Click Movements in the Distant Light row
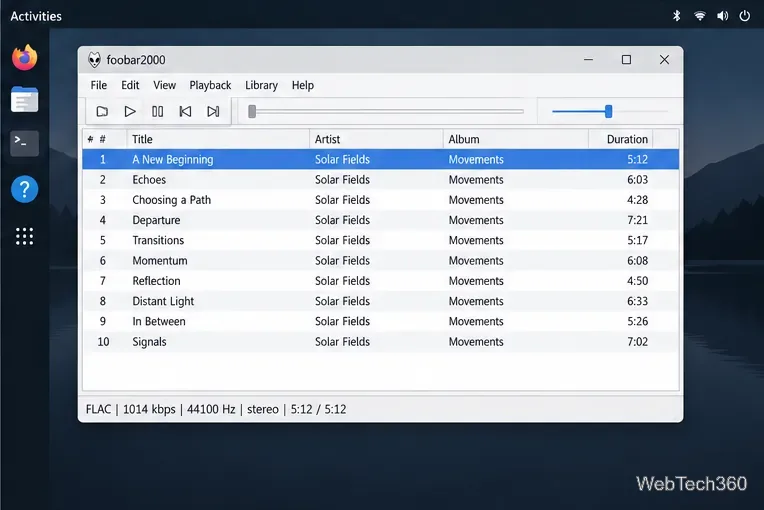 click(476, 301)
